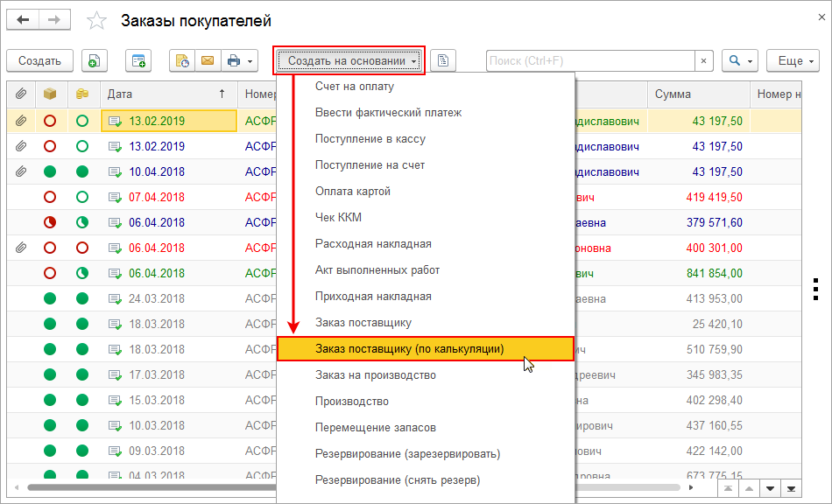Go back with the left arrow button
832x504 pixels.
point(23,20)
